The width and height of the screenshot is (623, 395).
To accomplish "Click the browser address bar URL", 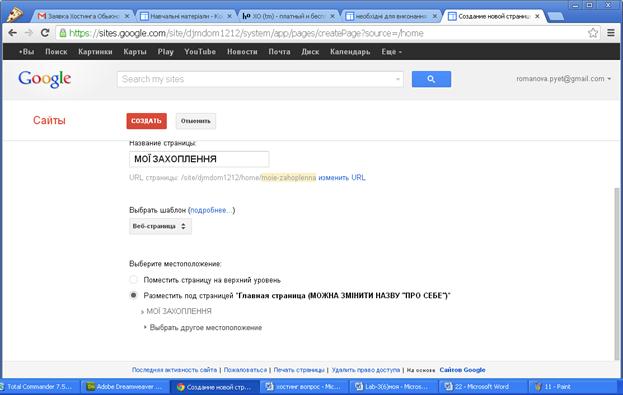I will [246, 33].
